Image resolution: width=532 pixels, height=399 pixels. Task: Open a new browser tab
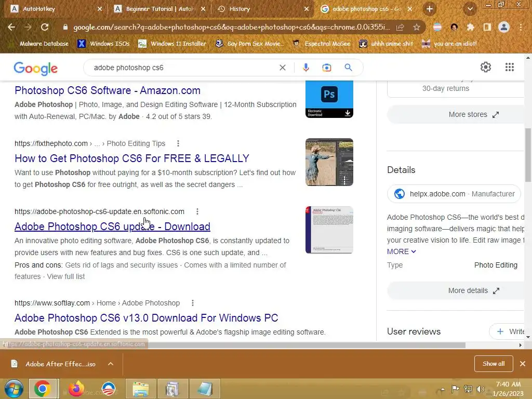(430, 9)
